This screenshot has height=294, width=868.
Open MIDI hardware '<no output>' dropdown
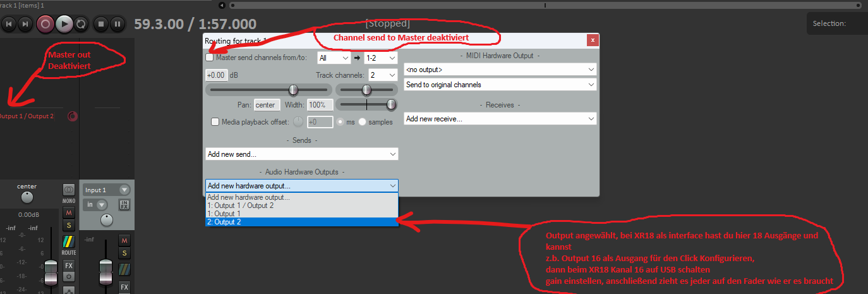(x=500, y=70)
